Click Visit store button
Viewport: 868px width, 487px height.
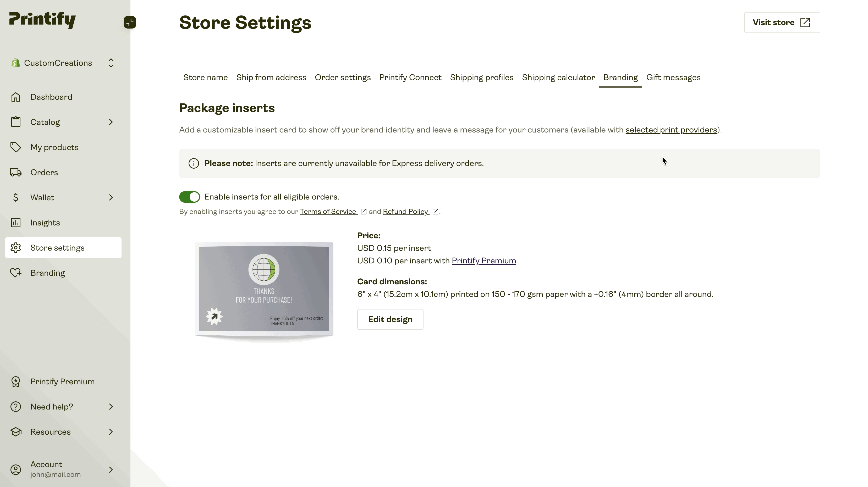click(782, 22)
